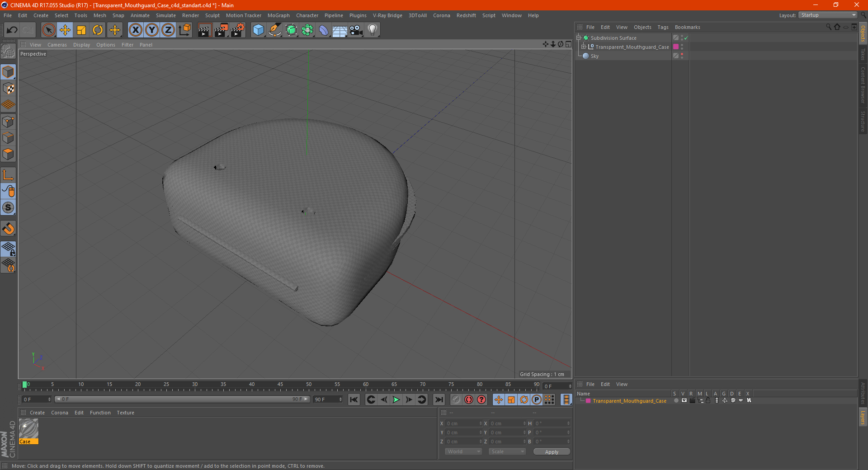Toggle layer visibility in the layer manager
Screen dimensions: 868x470
point(684,400)
